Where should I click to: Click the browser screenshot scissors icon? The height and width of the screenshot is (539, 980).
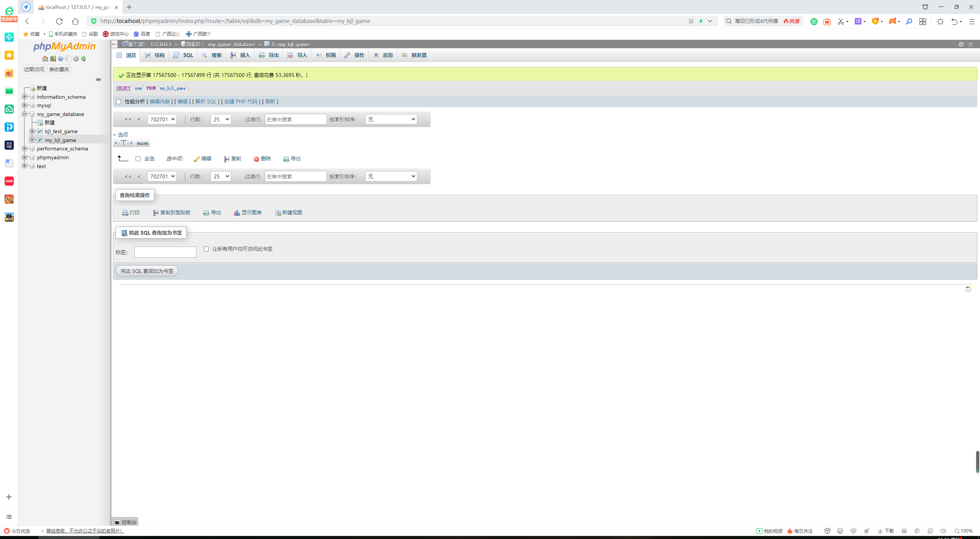pos(841,21)
